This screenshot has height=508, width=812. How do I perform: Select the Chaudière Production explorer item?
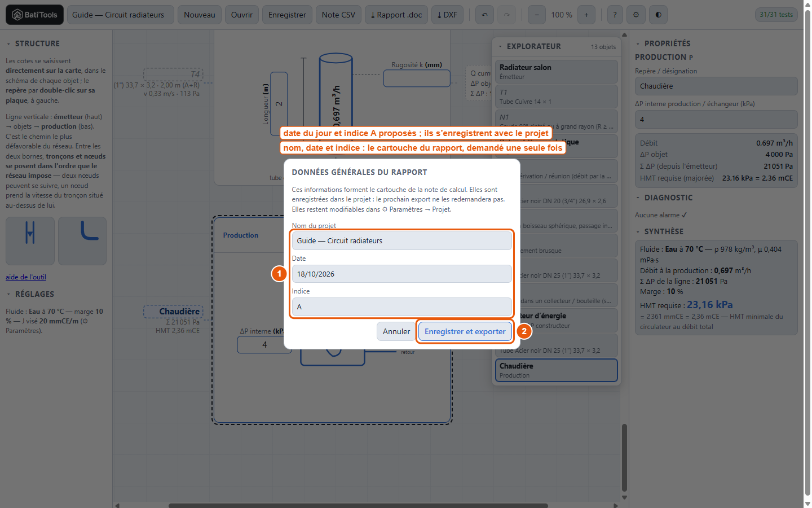[x=557, y=370]
